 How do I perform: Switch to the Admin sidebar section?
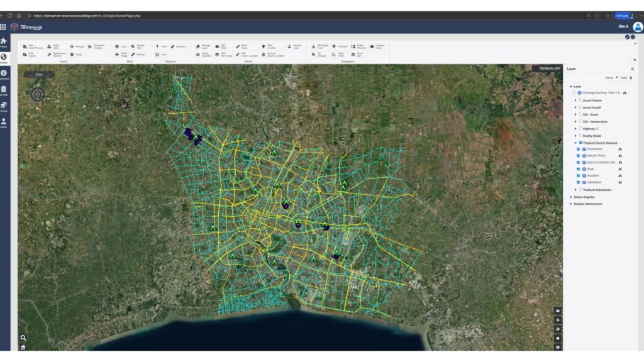[4, 122]
